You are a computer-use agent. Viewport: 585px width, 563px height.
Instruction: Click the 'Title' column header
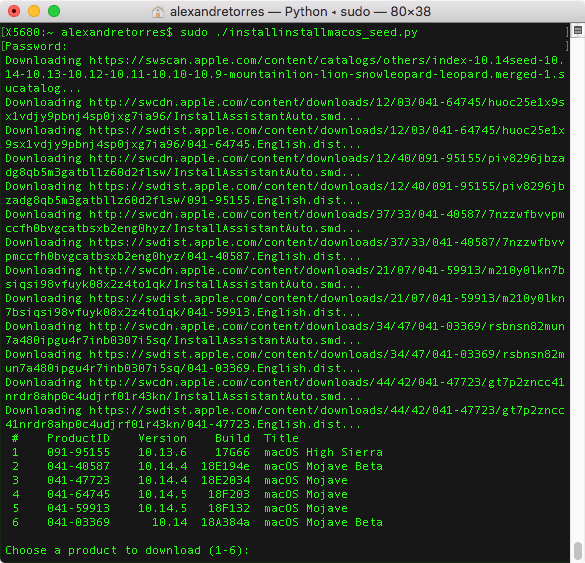(x=281, y=438)
